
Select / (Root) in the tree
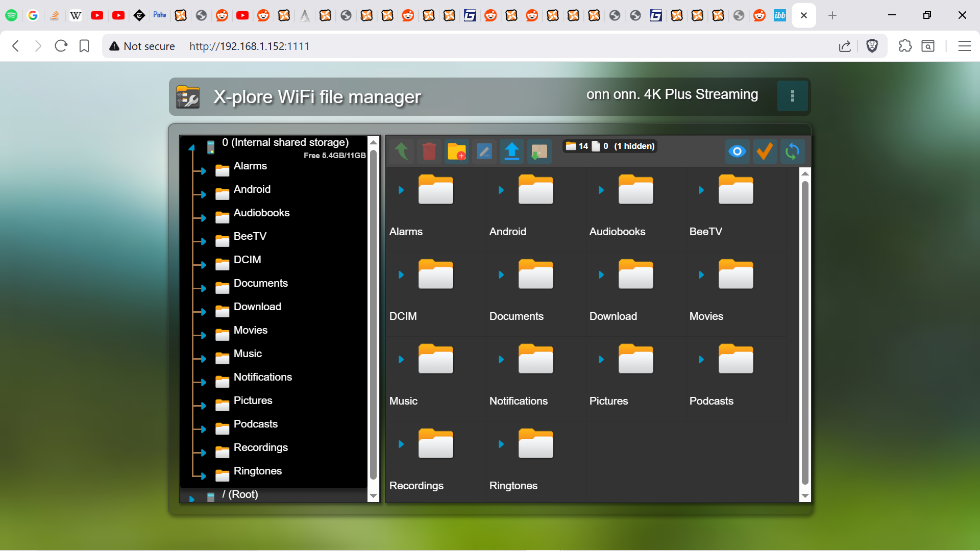coord(240,494)
